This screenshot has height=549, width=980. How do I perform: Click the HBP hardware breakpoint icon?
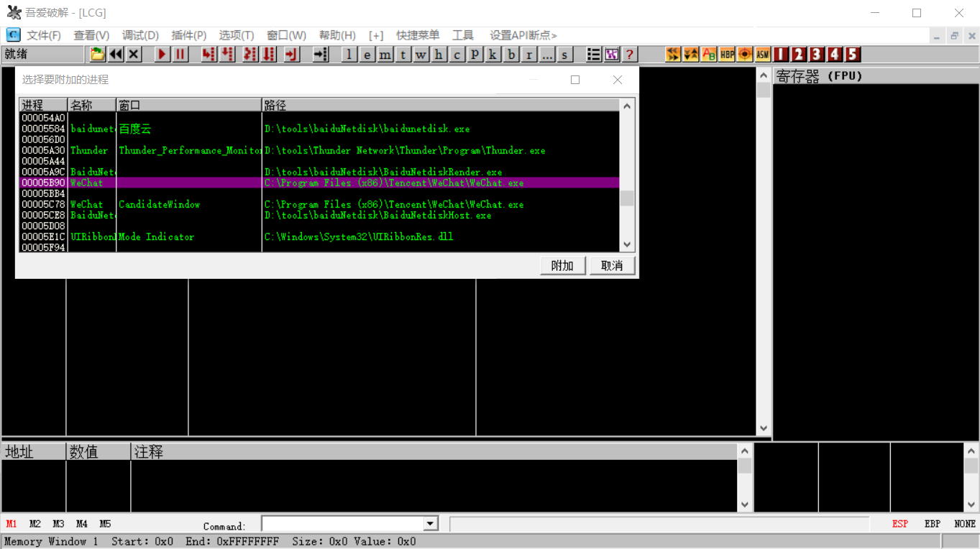727,55
